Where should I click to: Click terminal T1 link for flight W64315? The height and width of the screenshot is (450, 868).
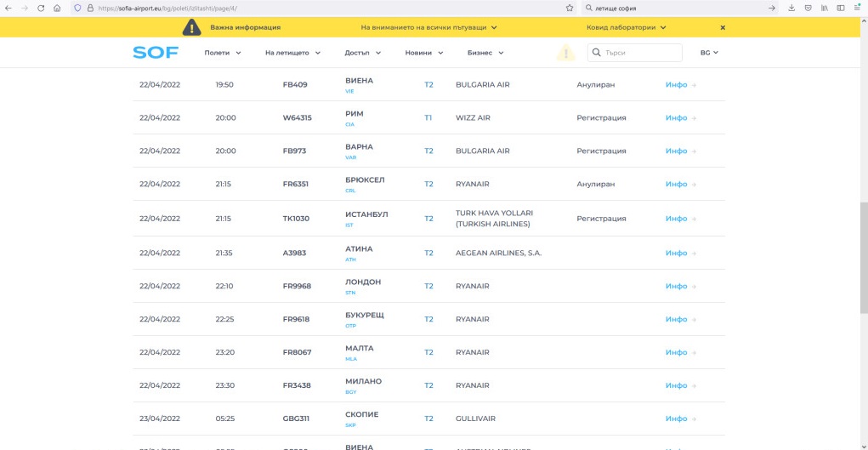428,118
